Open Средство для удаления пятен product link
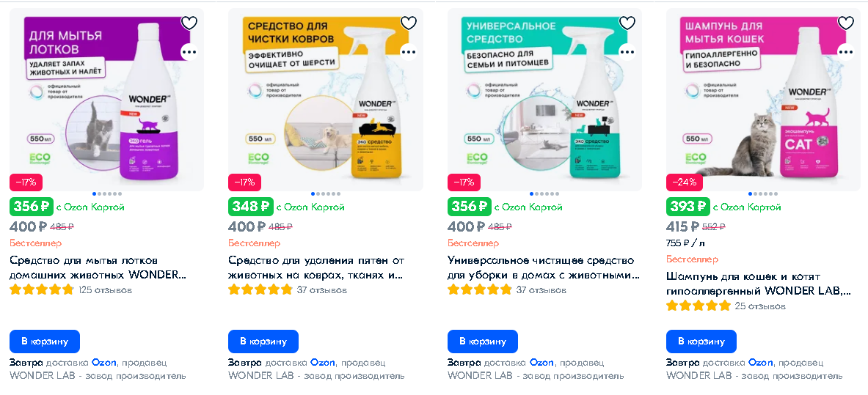Screen dimensions: 868x395 pos(317,267)
